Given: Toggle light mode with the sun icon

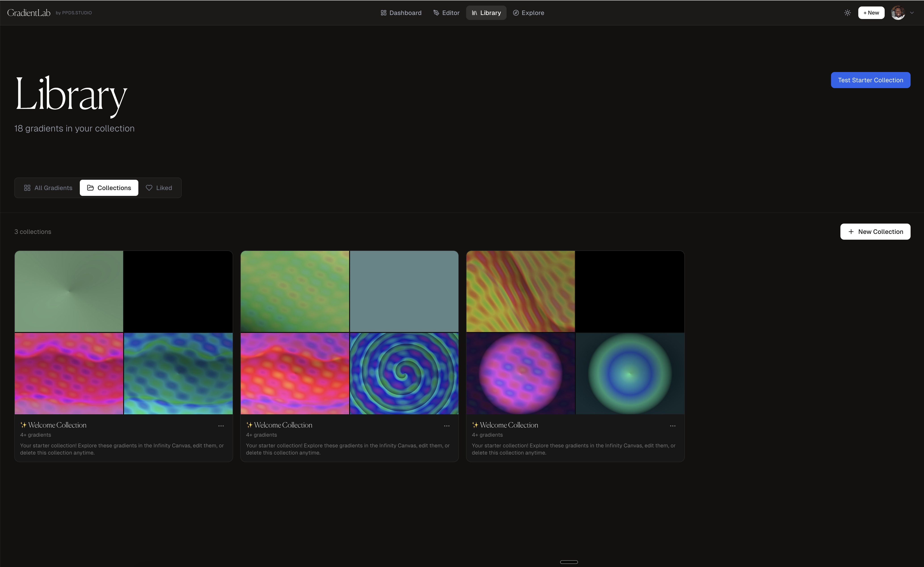Looking at the screenshot, I should tap(848, 12).
